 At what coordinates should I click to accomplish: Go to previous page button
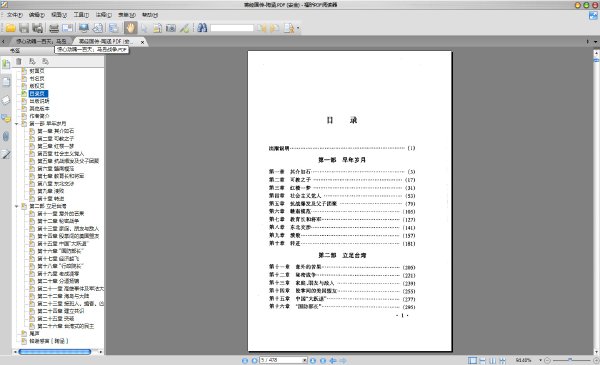tap(254, 360)
